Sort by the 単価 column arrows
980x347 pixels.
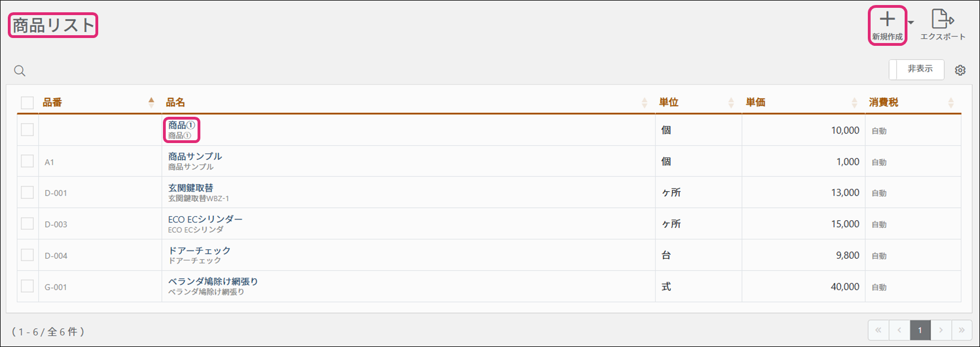coord(854,102)
